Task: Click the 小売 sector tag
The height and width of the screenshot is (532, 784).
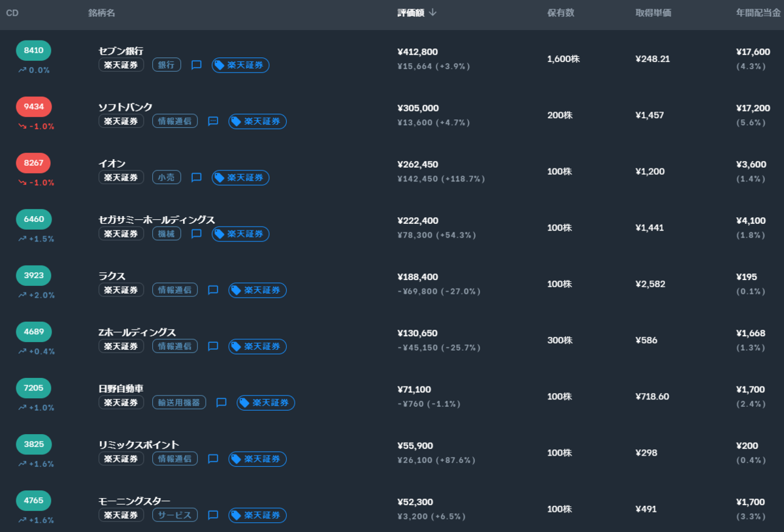Action: (167, 178)
